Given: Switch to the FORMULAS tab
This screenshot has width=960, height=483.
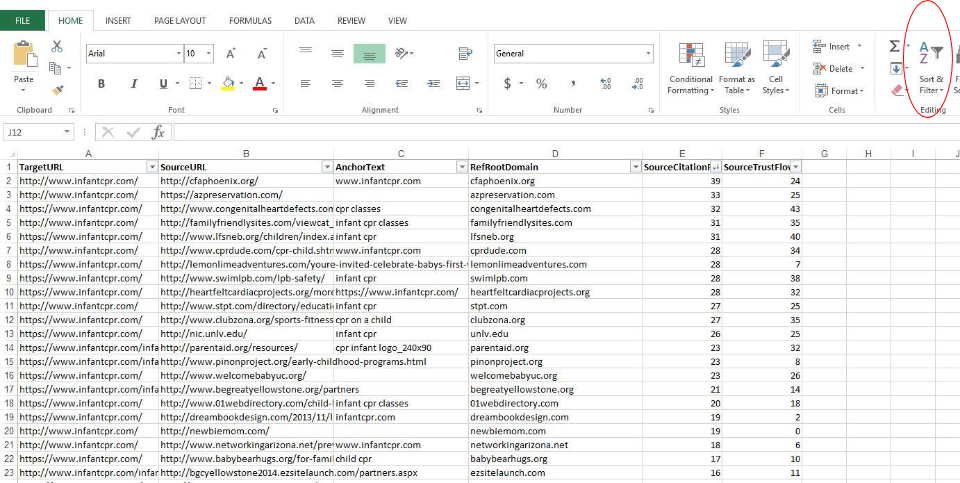Looking at the screenshot, I should (x=250, y=21).
